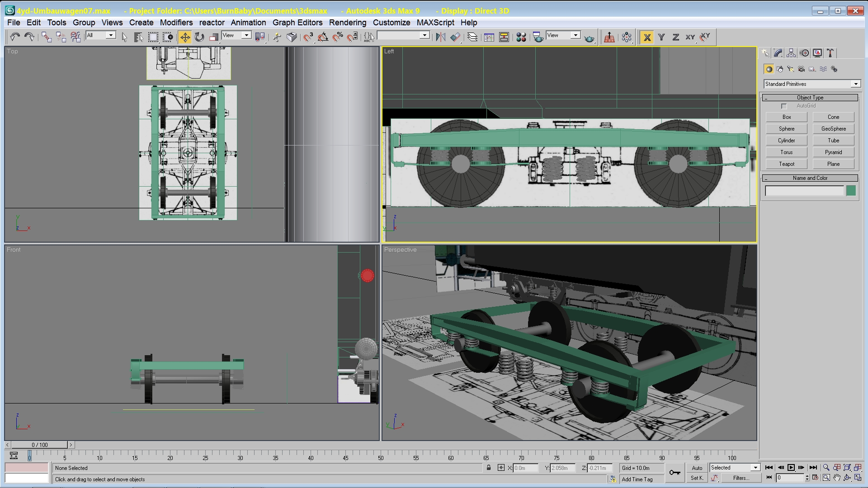Screen dimensions: 868x488
Task: Select the Cameras category icon
Action: 801,69
